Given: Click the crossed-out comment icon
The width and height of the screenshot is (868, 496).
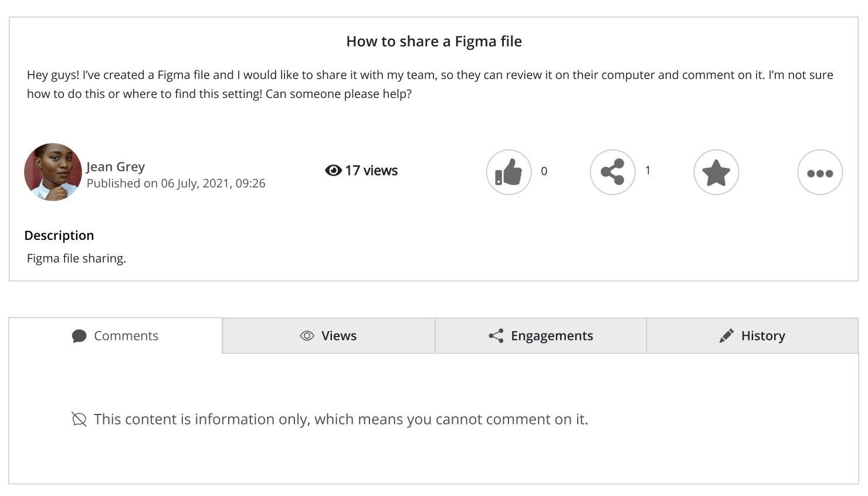Looking at the screenshot, I should (79, 419).
